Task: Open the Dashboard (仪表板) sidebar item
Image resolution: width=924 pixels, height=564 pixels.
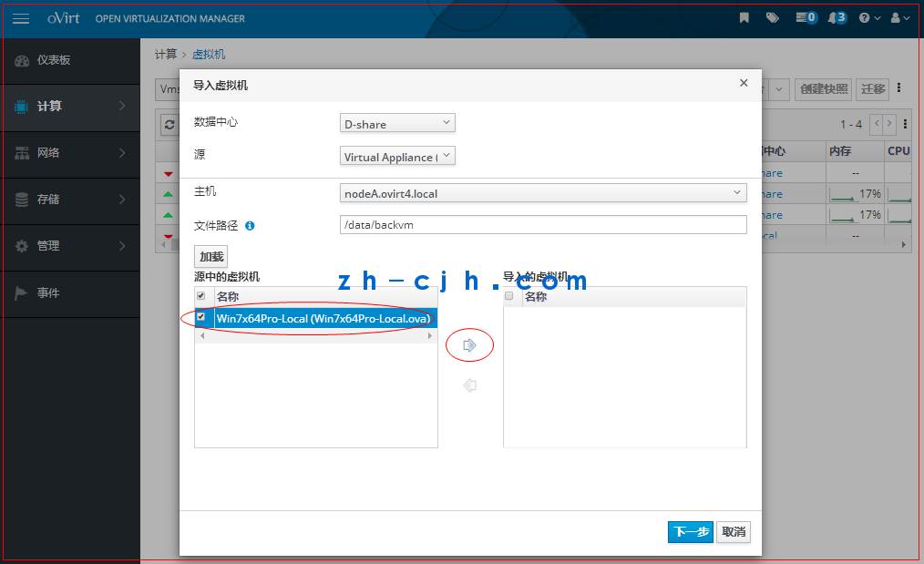Action: click(70, 60)
